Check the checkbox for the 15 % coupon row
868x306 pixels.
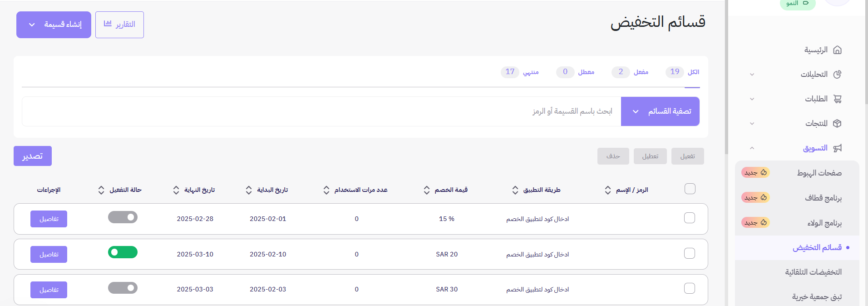click(x=690, y=218)
